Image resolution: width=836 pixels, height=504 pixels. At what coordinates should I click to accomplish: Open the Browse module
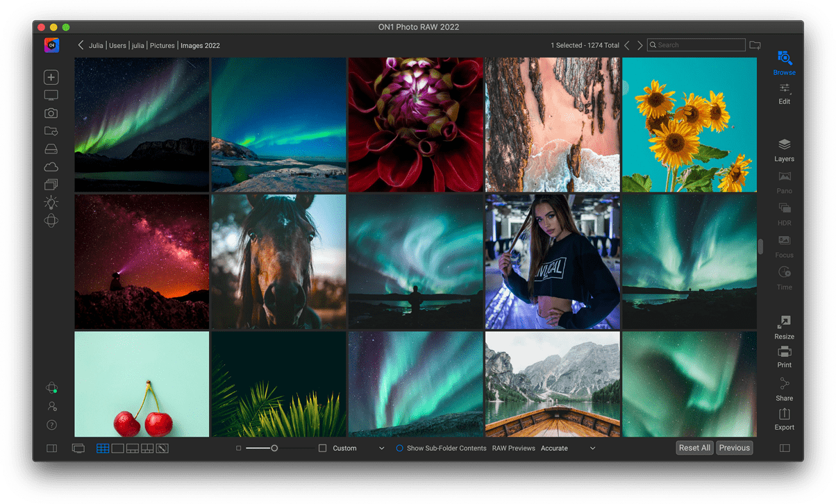point(784,62)
